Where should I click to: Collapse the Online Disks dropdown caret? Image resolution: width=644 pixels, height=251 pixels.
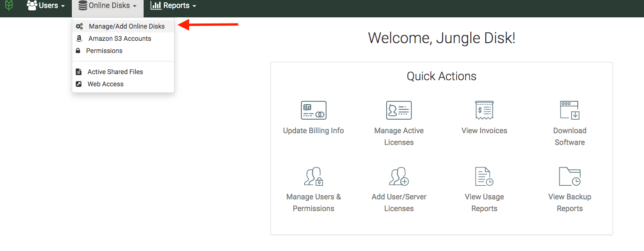pos(135,7)
